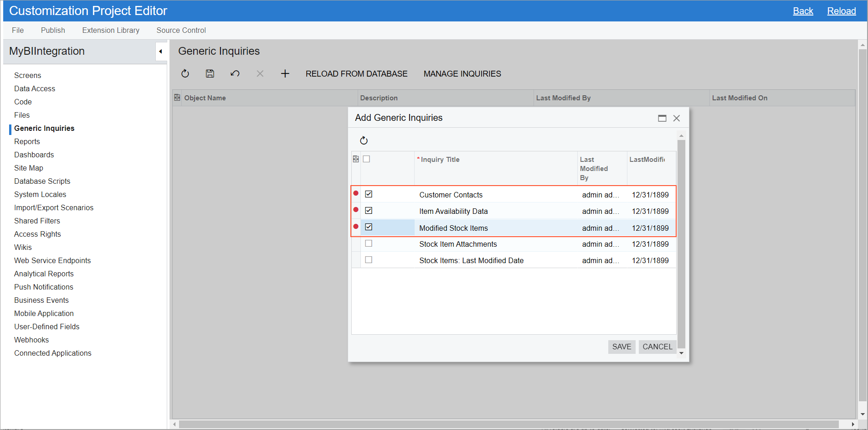Click the grid settings icon in dialog header

tap(356, 159)
